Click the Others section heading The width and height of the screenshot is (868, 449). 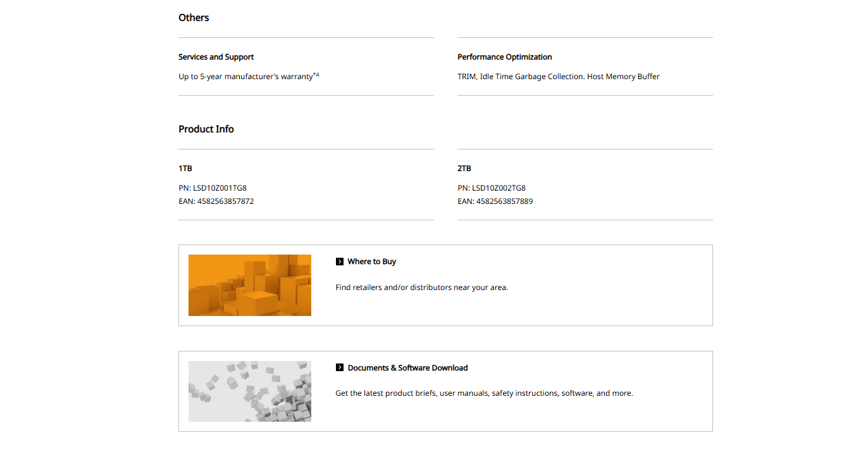[194, 18]
